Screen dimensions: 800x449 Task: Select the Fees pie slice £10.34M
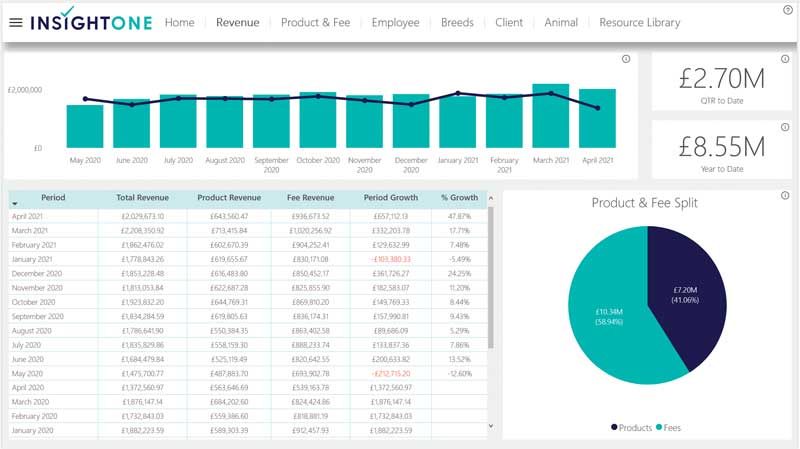tap(610, 316)
